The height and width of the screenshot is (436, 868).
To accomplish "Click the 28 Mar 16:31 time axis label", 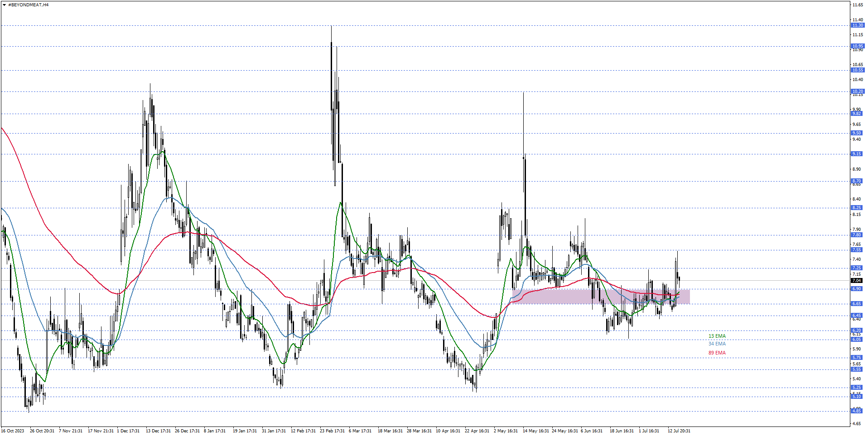I will click(x=420, y=431).
